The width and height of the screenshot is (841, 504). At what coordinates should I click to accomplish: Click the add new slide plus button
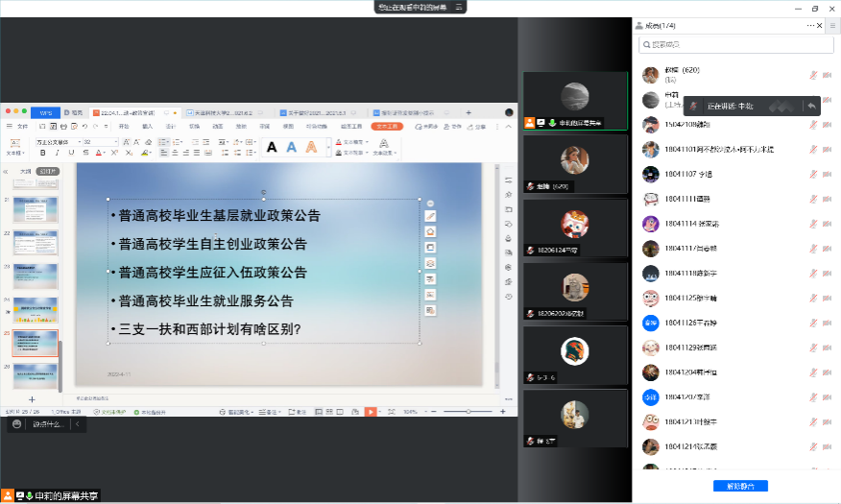pos(32,398)
